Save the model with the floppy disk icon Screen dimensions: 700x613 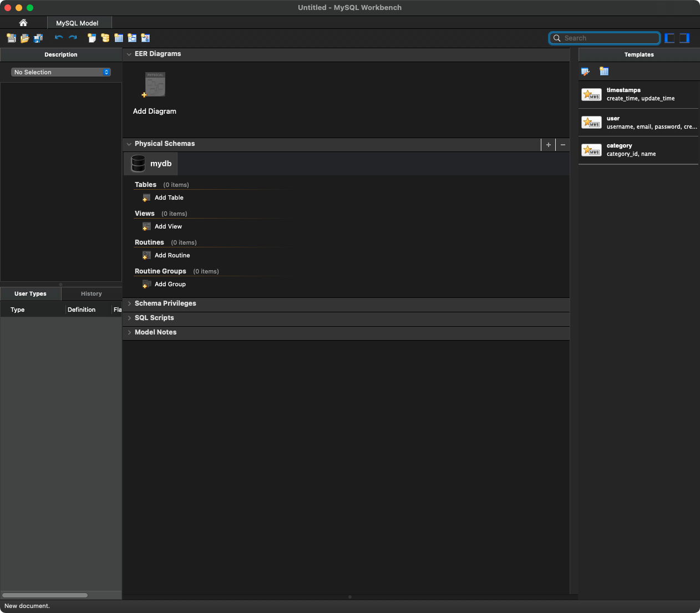38,38
